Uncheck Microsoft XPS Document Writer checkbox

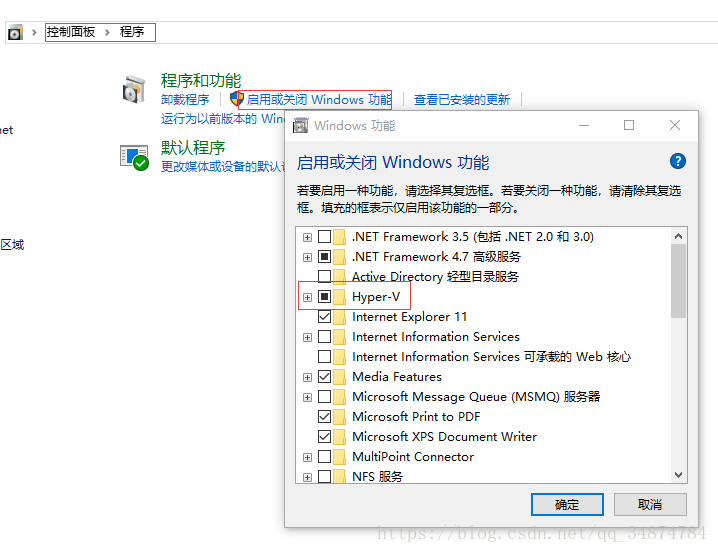(324, 437)
